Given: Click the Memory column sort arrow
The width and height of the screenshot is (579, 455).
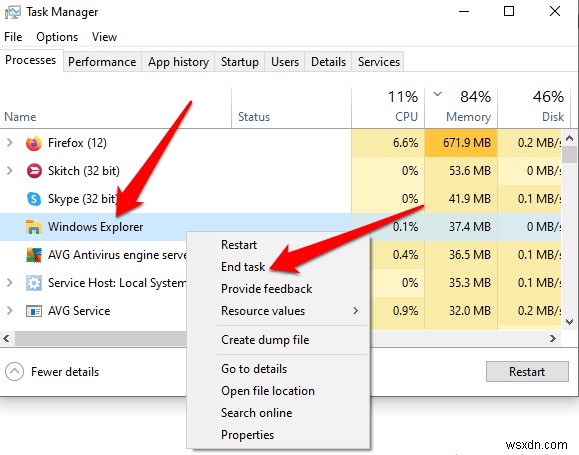Looking at the screenshot, I should (438, 94).
